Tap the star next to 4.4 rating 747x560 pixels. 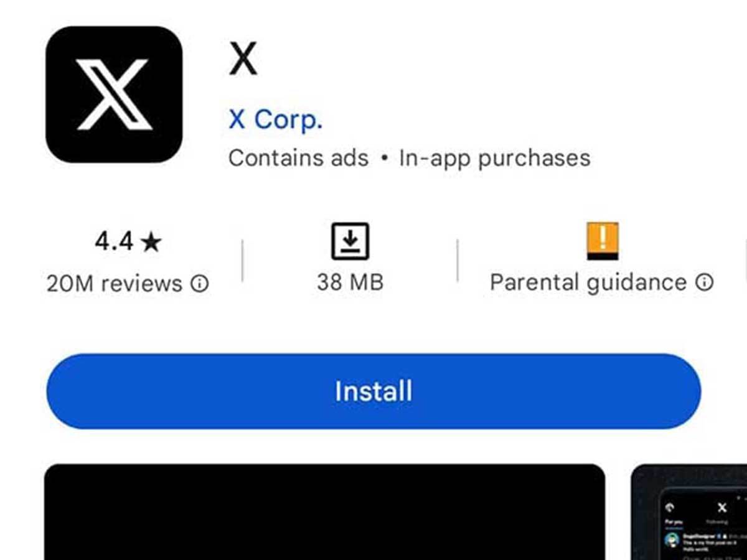coord(151,242)
